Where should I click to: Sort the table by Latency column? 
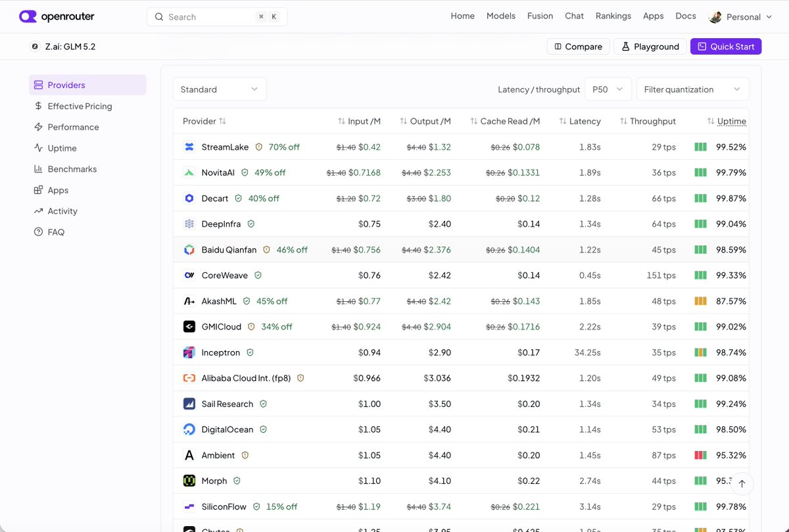[x=580, y=121]
